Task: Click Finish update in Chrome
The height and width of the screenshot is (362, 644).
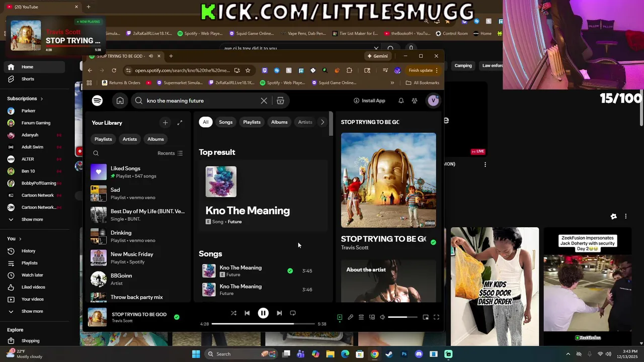Action: pos(423,70)
